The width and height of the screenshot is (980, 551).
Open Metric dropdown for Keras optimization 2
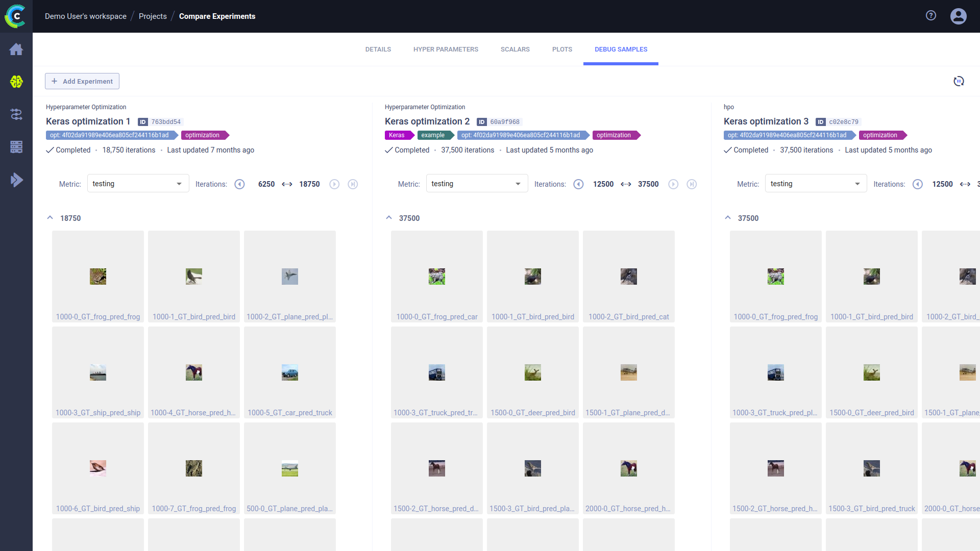point(477,184)
